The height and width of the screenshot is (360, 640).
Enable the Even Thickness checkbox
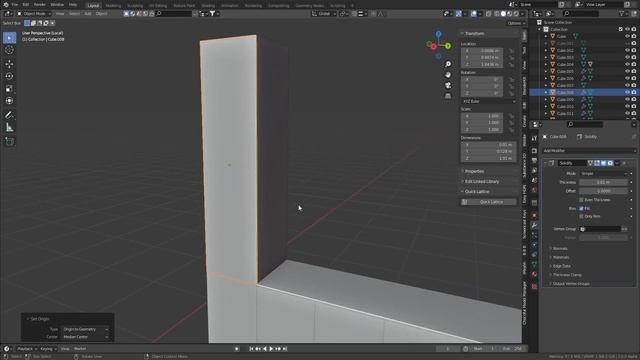pyautogui.click(x=581, y=200)
